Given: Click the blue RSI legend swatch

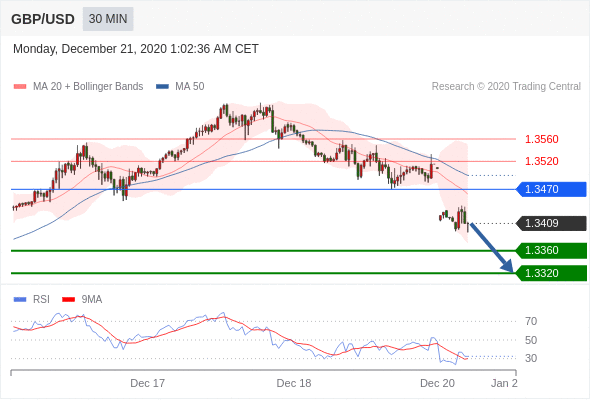Looking at the screenshot, I should pyautogui.click(x=20, y=300).
